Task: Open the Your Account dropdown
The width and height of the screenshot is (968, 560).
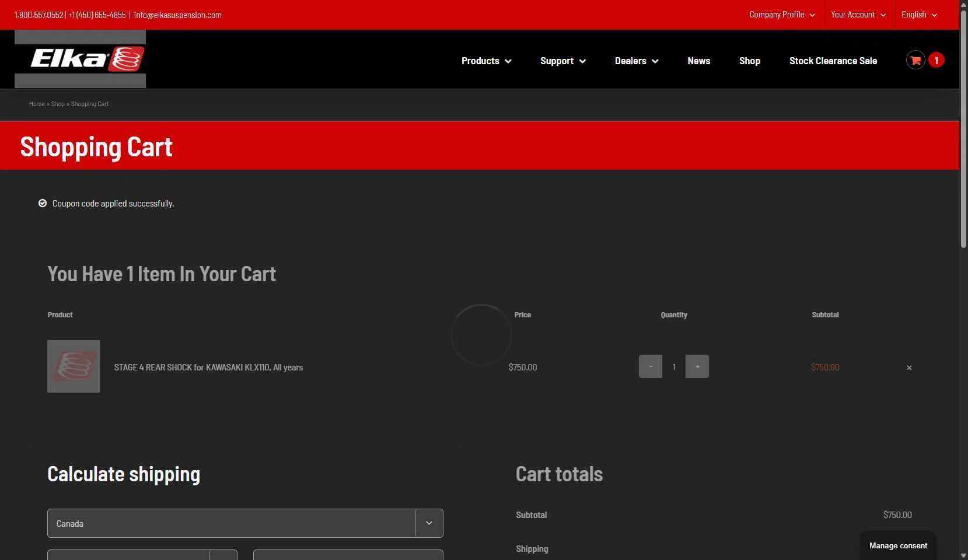Action: [x=858, y=15]
